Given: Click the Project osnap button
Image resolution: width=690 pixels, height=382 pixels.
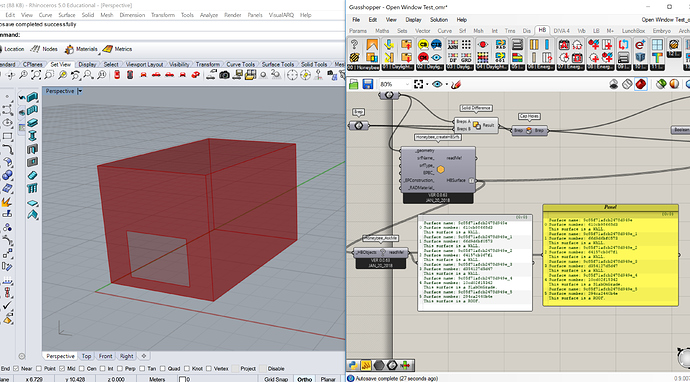Looking at the screenshot, I should tap(244, 368).
